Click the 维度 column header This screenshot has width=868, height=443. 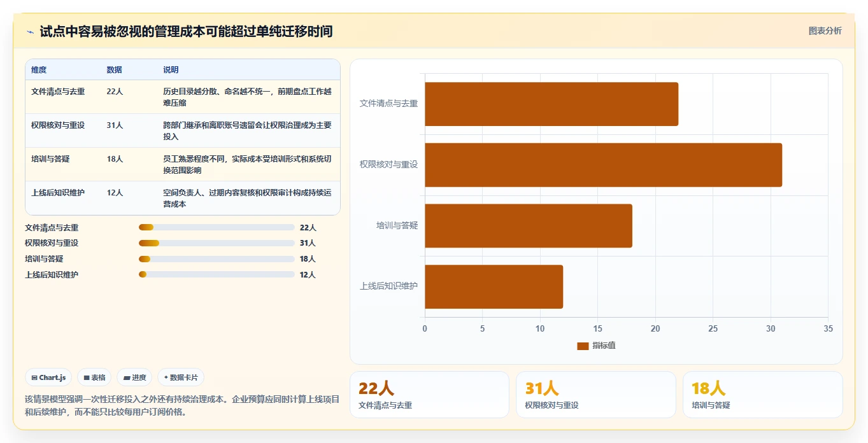(x=39, y=70)
